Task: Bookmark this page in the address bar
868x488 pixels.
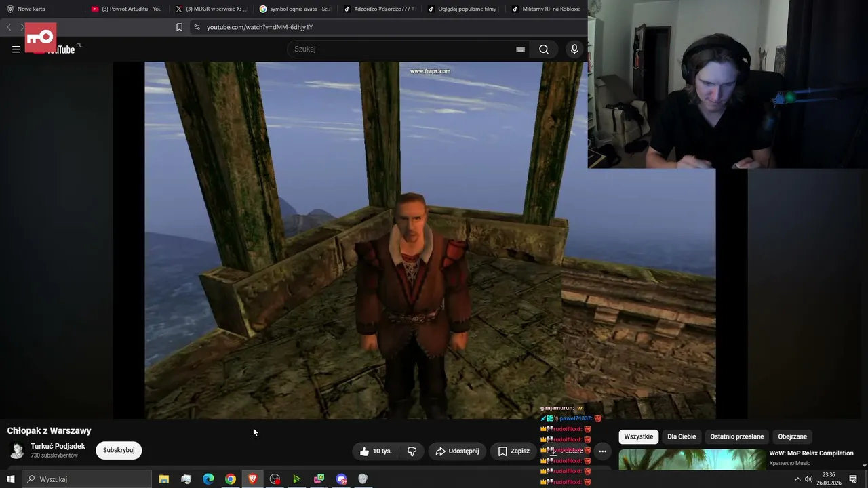Action: pos(179,27)
